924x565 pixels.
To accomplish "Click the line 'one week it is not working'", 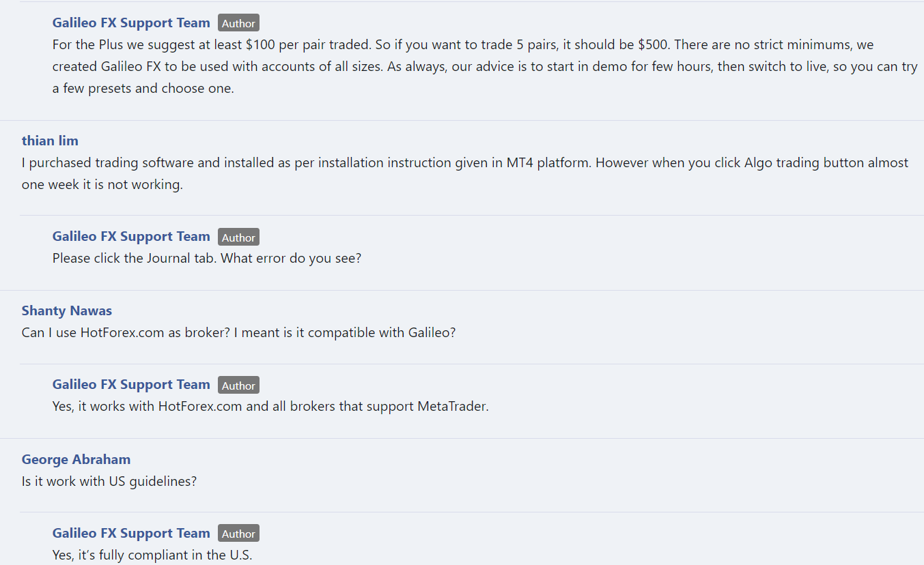I will pyautogui.click(x=102, y=185).
